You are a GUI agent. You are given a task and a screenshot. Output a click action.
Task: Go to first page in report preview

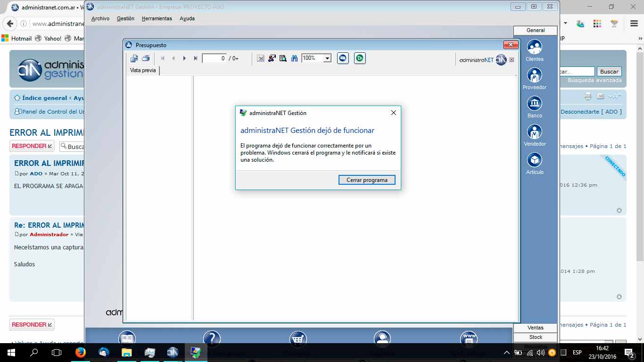click(x=163, y=58)
